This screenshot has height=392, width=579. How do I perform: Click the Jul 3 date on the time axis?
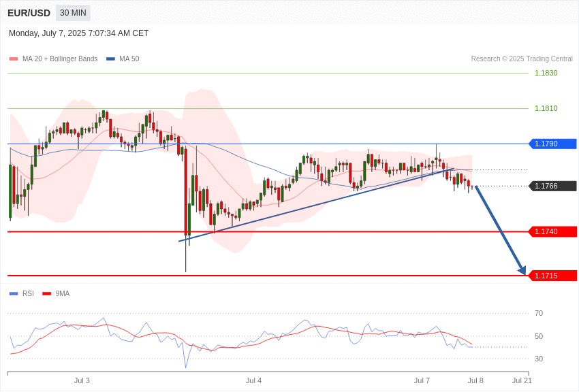point(82,380)
